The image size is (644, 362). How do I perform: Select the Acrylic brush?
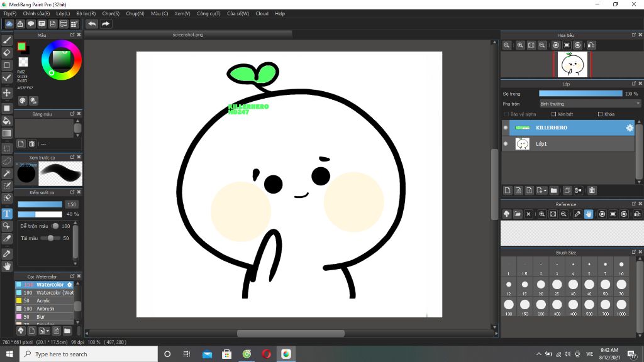pos(45,300)
